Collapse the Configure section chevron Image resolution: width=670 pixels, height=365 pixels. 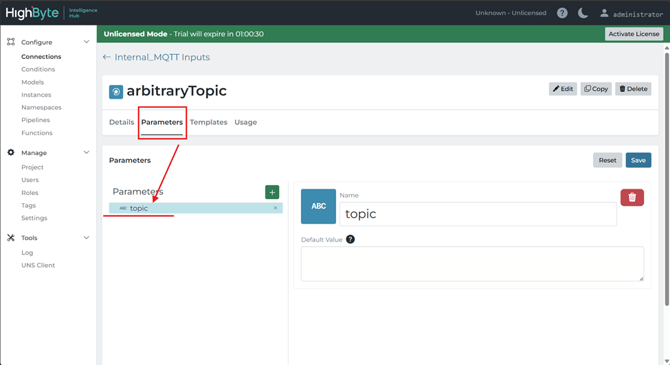pos(86,42)
